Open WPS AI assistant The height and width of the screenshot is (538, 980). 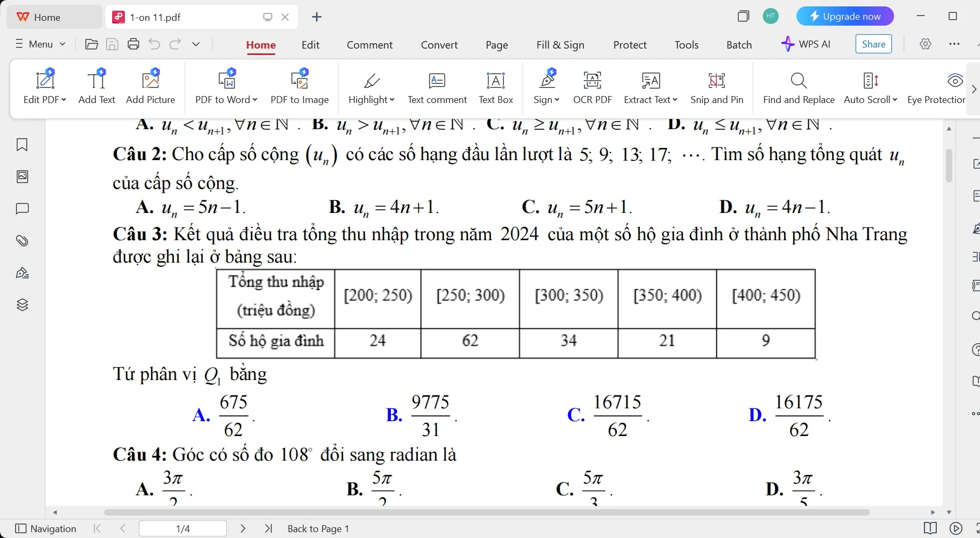pyautogui.click(x=806, y=44)
